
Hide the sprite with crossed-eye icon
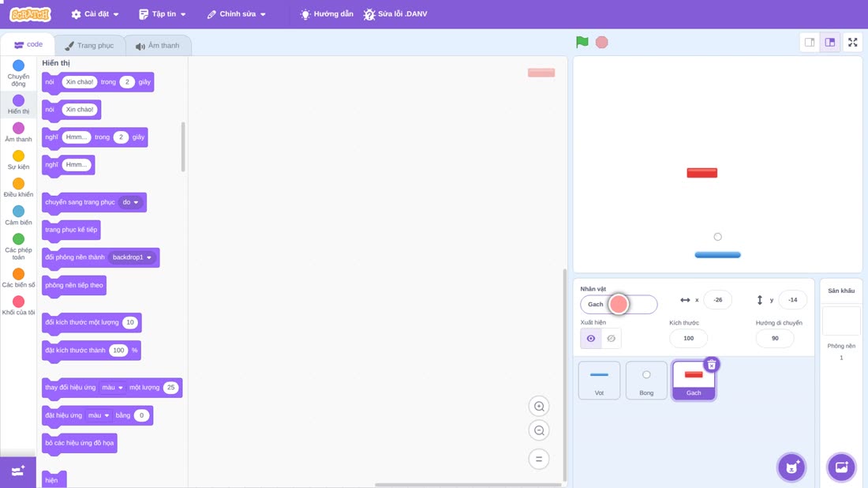tap(611, 339)
